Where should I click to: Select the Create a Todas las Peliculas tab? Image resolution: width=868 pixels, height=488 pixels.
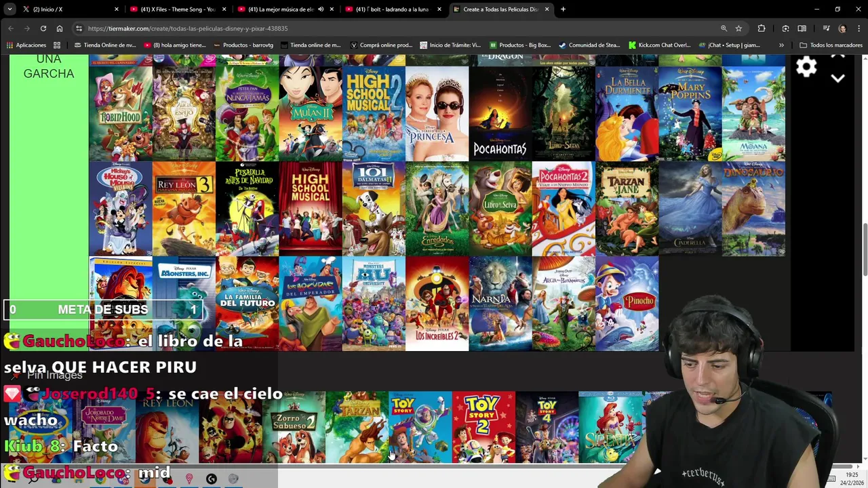coord(500,9)
